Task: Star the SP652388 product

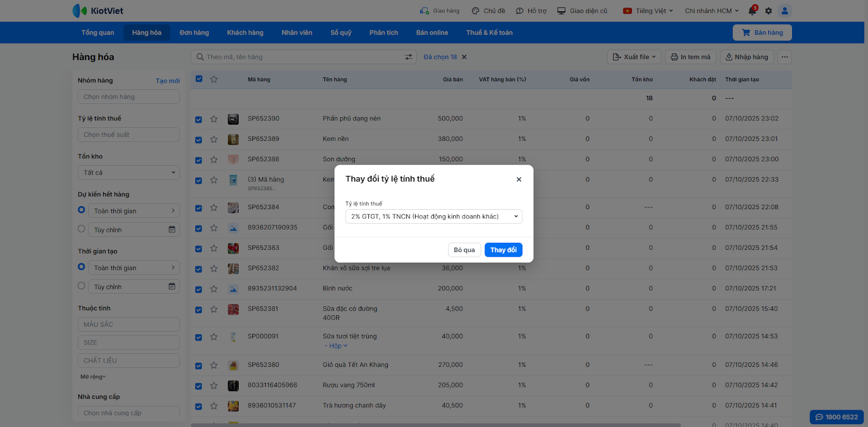Action: pos(214,160)
